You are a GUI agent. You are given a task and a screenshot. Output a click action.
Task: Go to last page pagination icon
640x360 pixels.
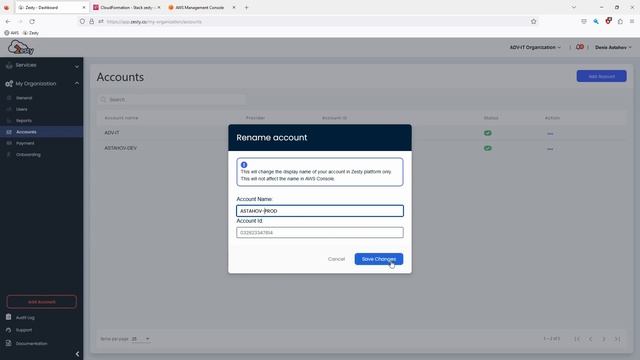pos(618,339)
